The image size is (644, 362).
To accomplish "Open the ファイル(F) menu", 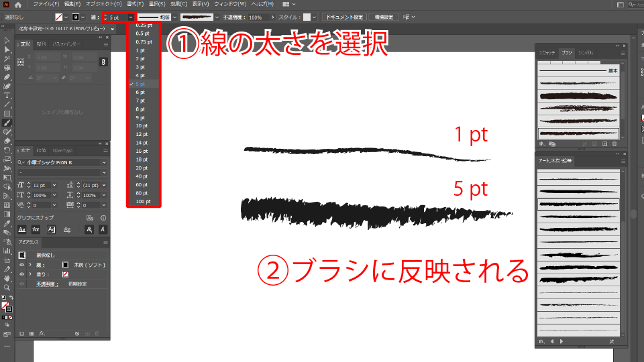I will click(x=46, y=4).
